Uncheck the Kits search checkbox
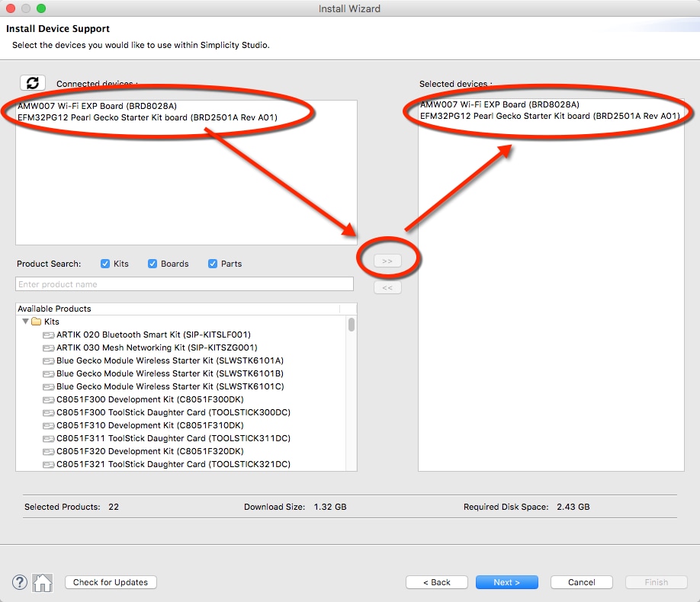The width and height of the screenshot is (700, 602). 105,264
